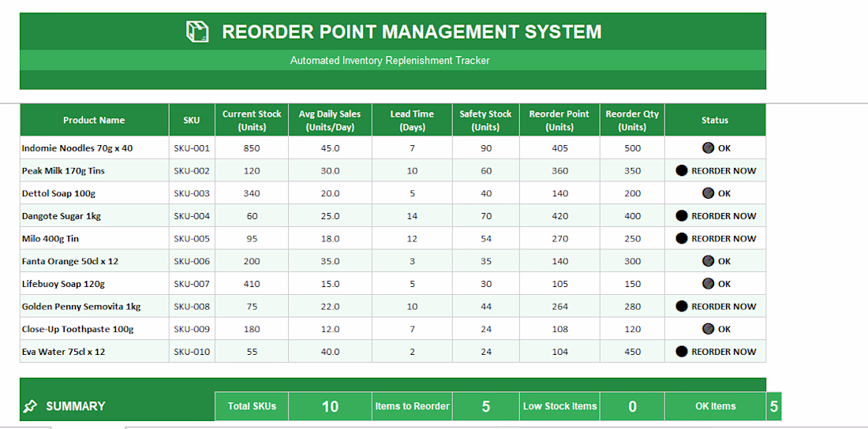Screen dimensions: 868x429
Task: Click the black status dot for Peak Milk
Action: [x=682, y=170]
